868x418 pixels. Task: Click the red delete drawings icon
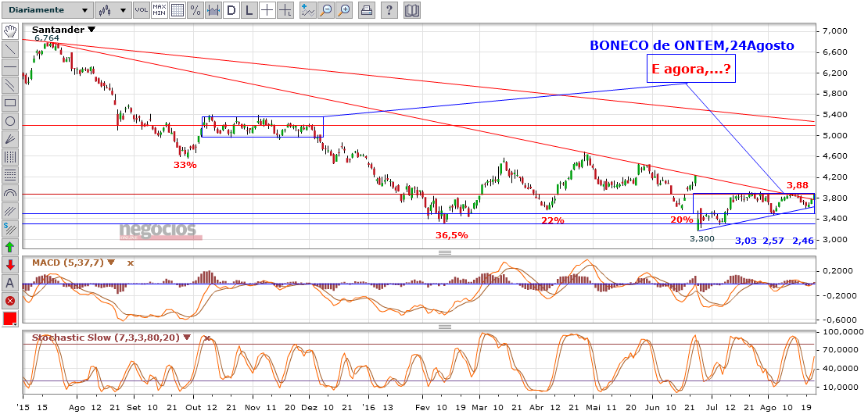click(10, 301)
